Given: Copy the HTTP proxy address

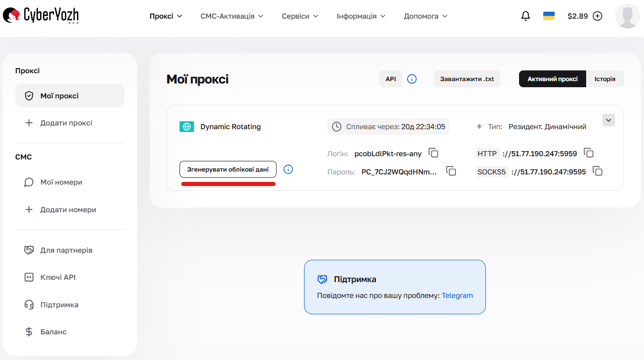Looking at the screenshot, I should [589, 152].
